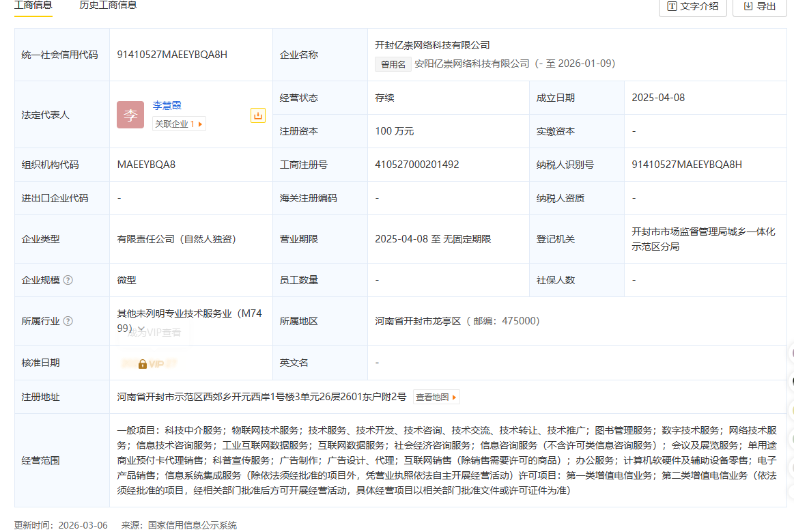Click the company name 开封亿崇网络科技有限公司

(x=432, y=45)
